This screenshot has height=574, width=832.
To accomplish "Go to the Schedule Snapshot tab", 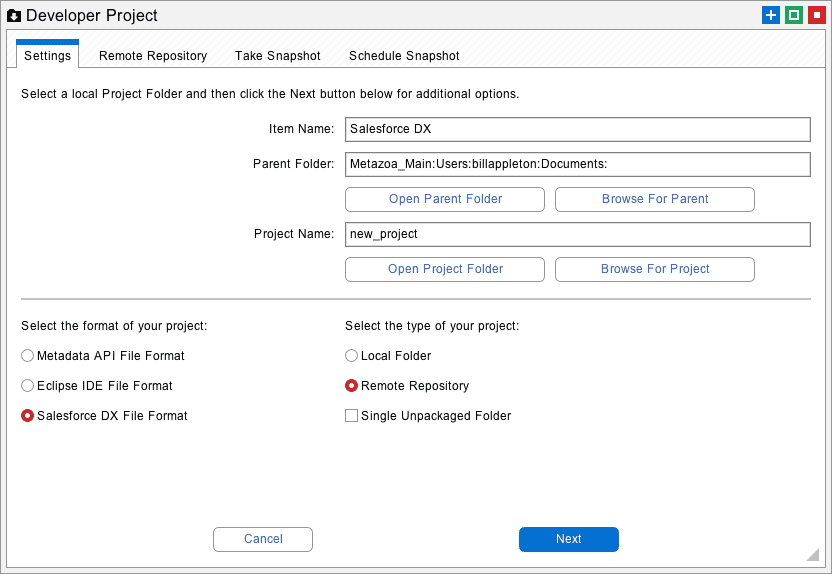I will click(404, 56).
